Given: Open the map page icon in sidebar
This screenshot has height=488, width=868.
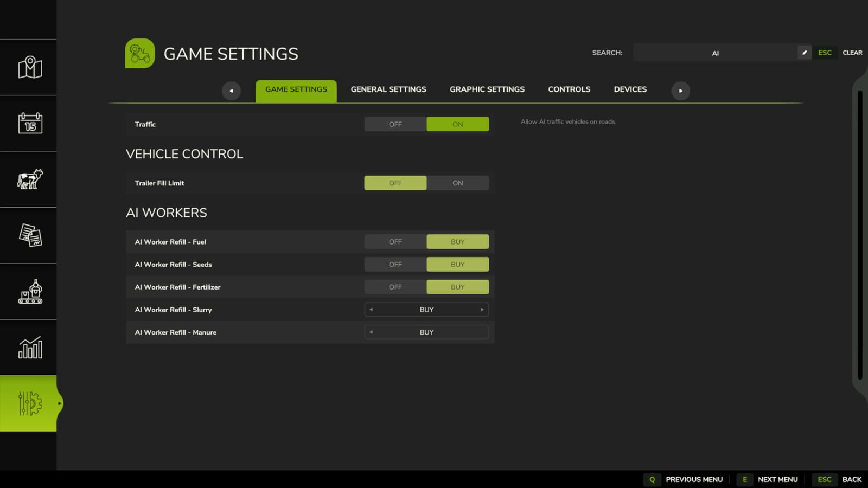Looking at the screenshot, I should (x=30, y=67).
